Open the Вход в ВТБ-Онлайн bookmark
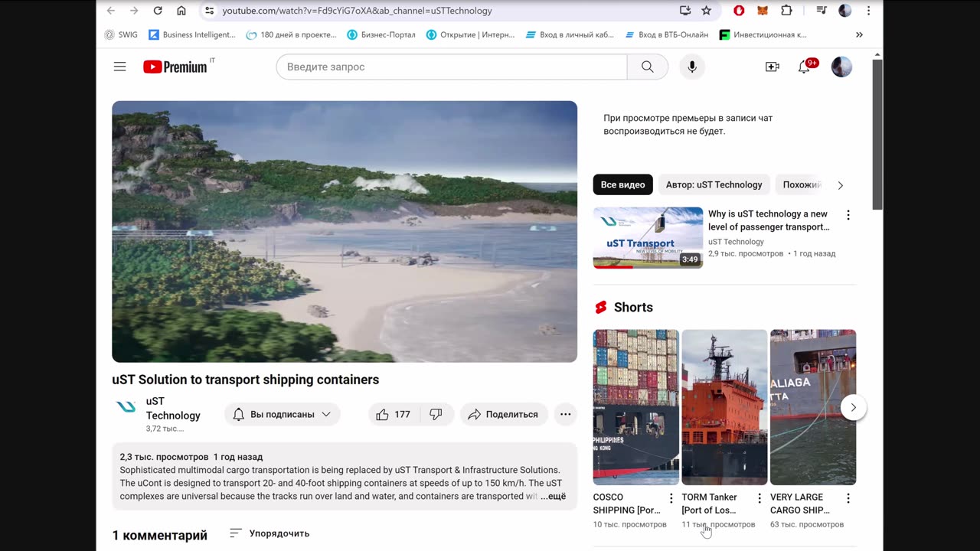Screen dimensions: 980x551 coord(667,34)
